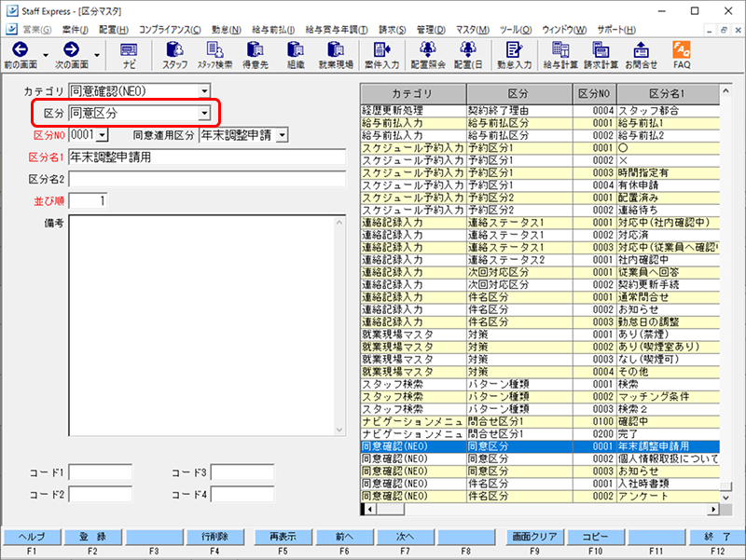This screenshot has height=560, width=746.
Task: Click the 登録 F2 button
Action: coord(92,537)
